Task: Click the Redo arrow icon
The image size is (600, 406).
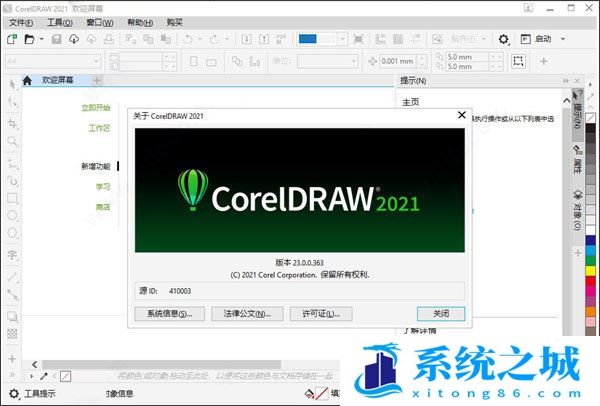Action: (x=214, y=39)
